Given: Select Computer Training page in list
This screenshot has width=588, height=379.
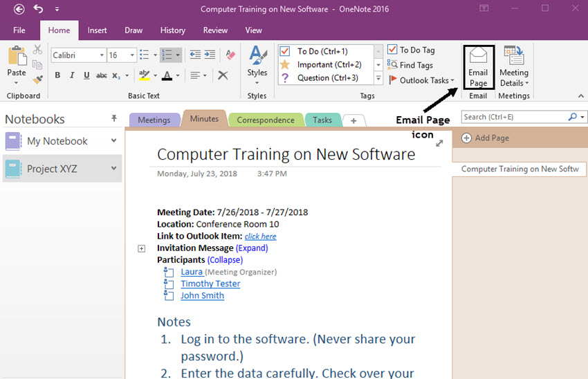Looking at the screenshot, I should point(520,169).
